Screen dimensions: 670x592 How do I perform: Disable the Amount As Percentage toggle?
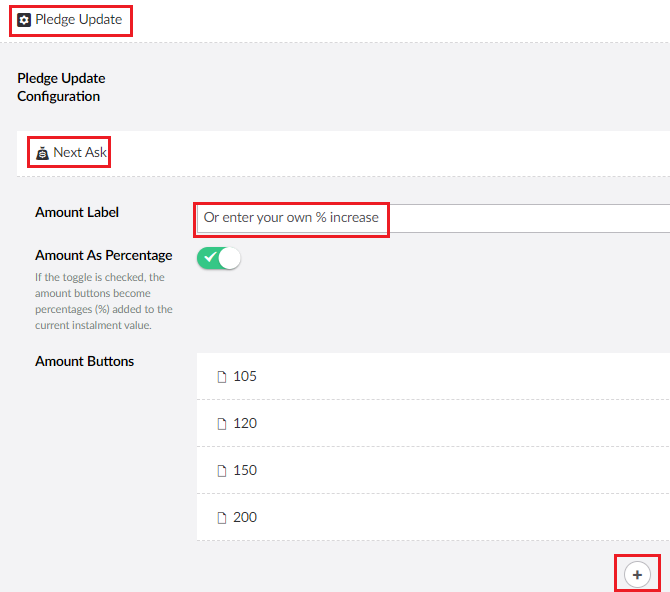219,258
